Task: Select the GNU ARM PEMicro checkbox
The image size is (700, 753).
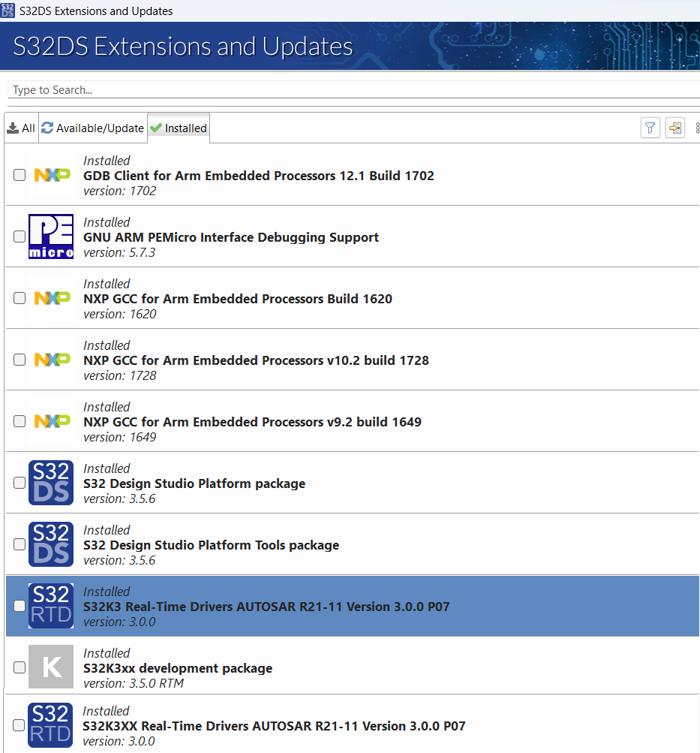Action: (20, 236)
